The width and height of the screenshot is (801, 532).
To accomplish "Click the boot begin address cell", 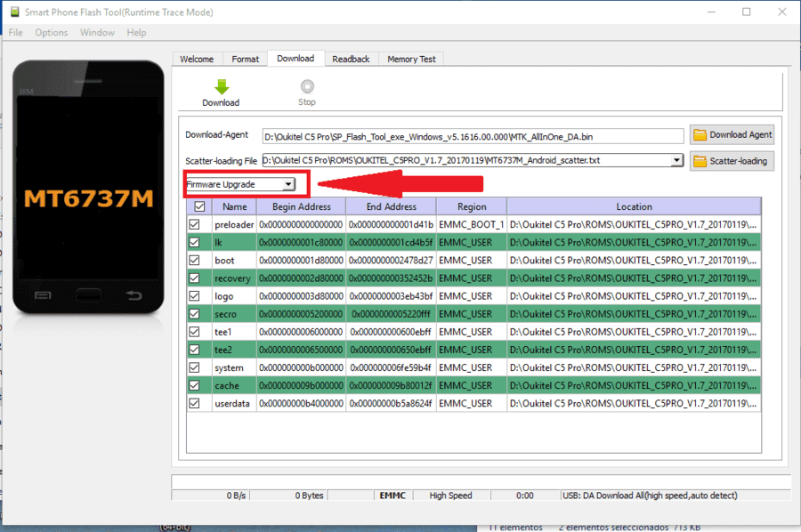I will click(x=302, y=261).
